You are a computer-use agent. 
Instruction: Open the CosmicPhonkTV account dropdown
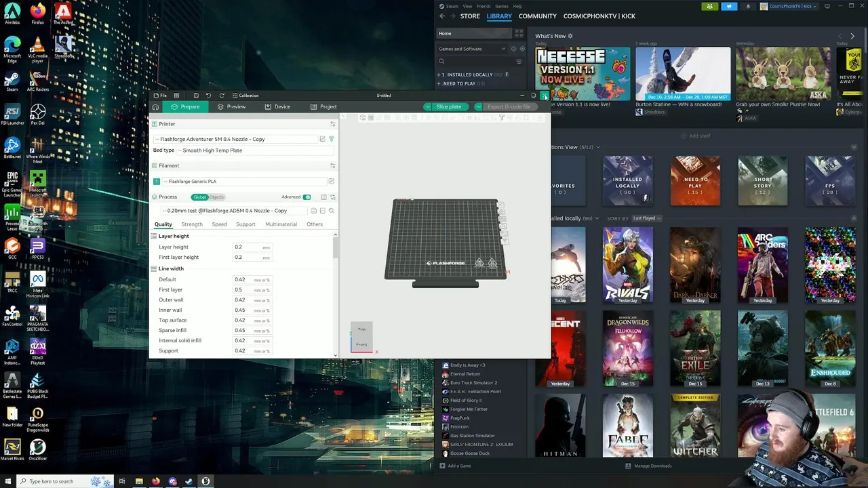pos(789,6)
